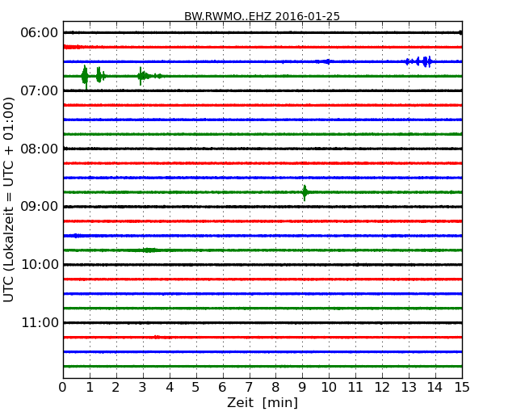Click the blue seismic burst near minute 13.5
The width and height of the screenshot is (525, 420).
418,61
